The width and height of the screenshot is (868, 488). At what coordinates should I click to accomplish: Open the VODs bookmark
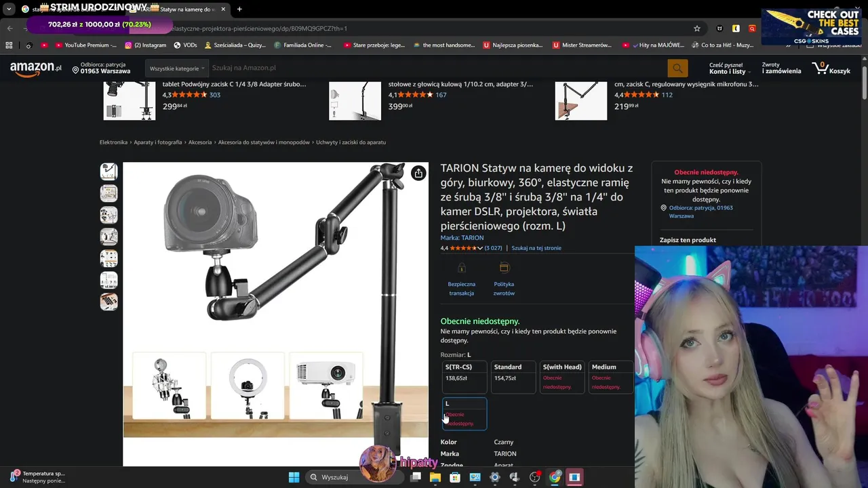[x=186, y=45]
